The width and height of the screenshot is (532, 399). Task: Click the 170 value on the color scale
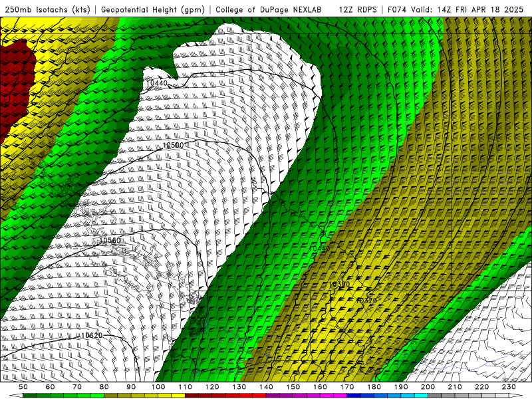coord(347,387)
